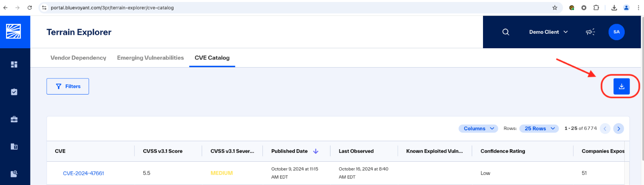Open the Filters button
644x185 pixels.
[x=68, y=86]
